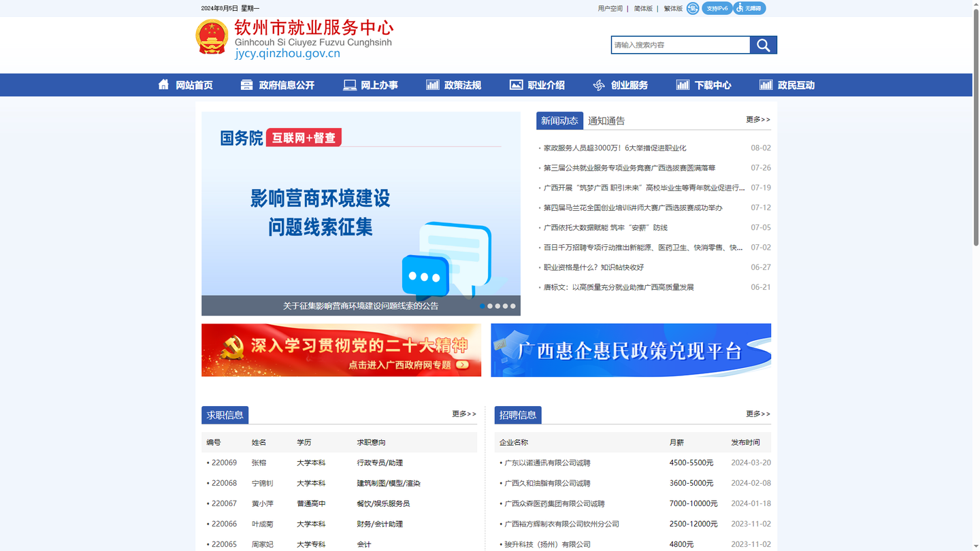Screen dimensions: 980x551
Task: Open job seeker row 220067 黄小萍
Action: click(339, 503)
